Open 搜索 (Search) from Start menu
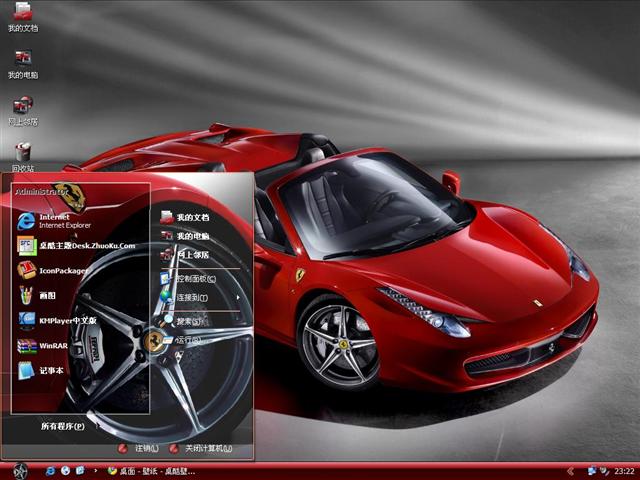640x480 pixels. (x=189, y=321)
